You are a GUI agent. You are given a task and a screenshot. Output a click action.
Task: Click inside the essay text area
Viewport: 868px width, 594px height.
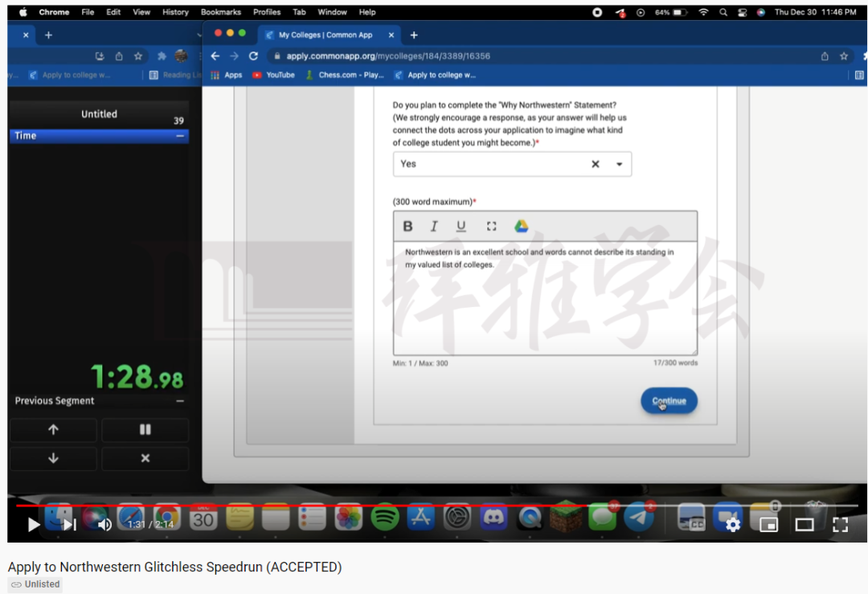545,298
